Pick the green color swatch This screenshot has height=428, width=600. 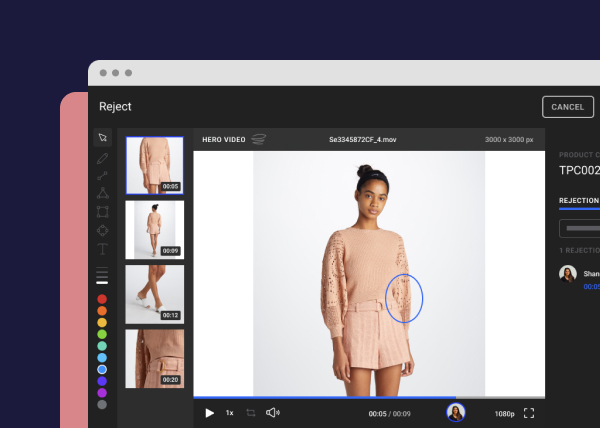coord(102,334)
